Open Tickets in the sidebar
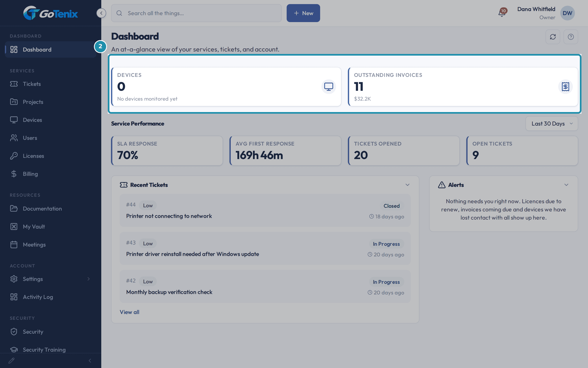The image size is (588, 368). (x=51, y=84)
